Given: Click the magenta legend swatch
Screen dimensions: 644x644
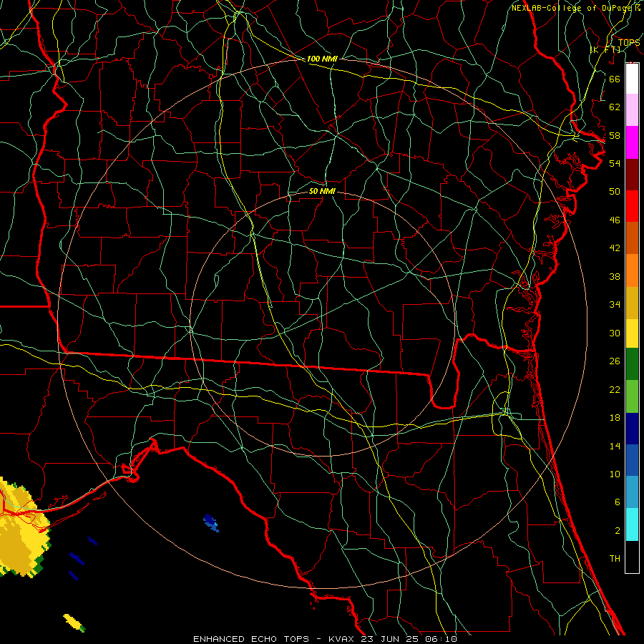Looking at the screenshot, I should (632, 142).
